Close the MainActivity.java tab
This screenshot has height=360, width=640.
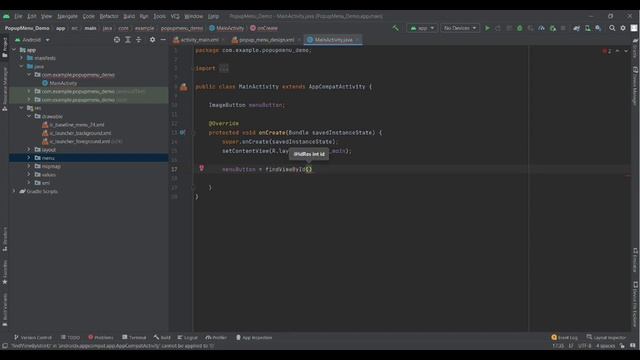point(357,40)
